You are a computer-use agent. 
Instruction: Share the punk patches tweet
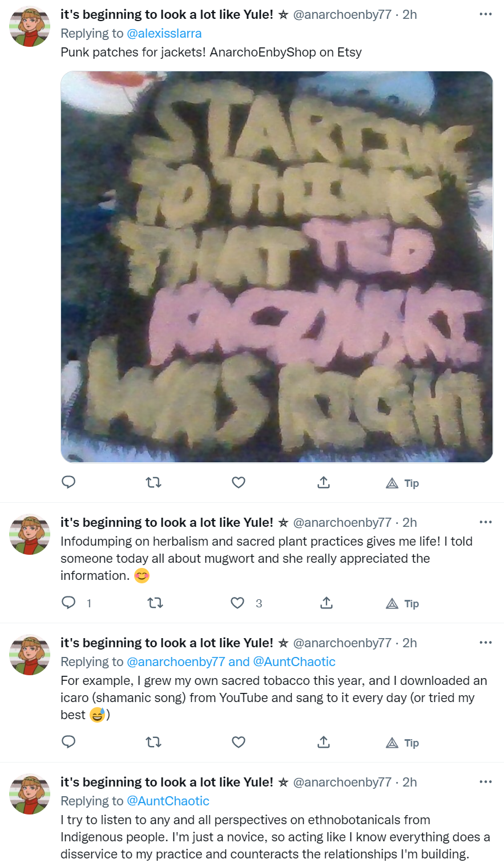click(x=324, y=482)
